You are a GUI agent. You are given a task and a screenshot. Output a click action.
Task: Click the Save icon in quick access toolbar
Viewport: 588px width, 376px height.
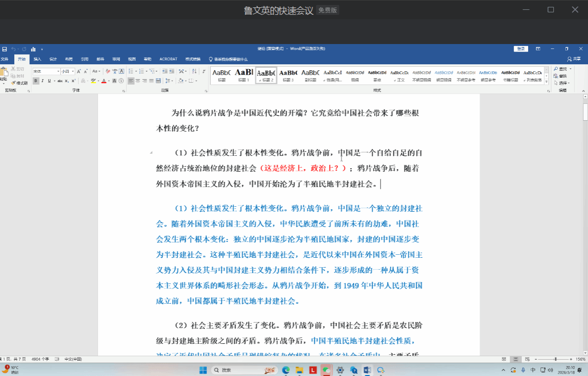(4, 49)
